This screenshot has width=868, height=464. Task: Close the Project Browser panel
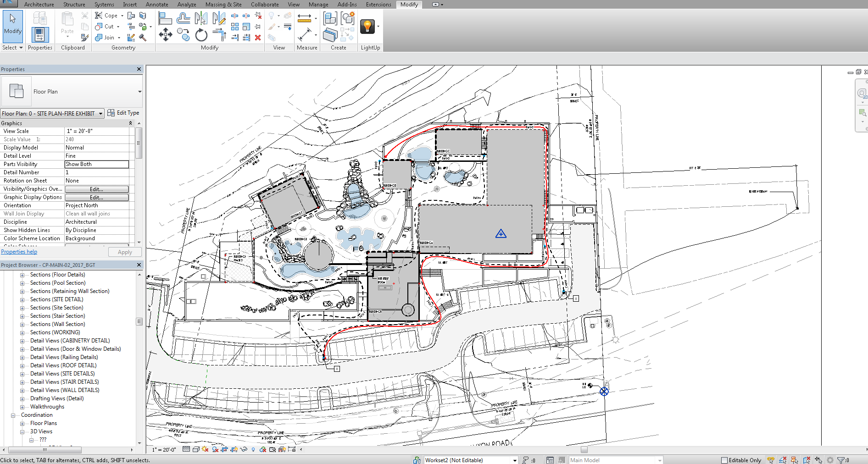(139, 265)
